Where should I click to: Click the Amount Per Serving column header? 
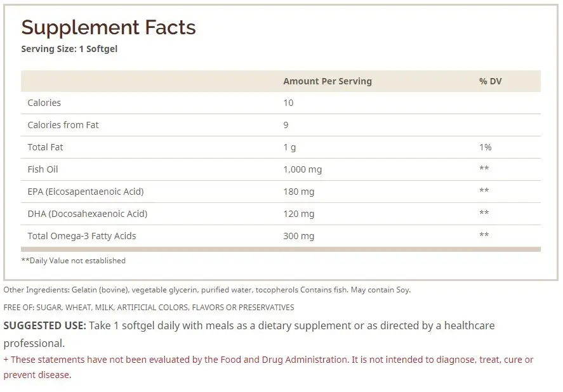coord(328,81)
